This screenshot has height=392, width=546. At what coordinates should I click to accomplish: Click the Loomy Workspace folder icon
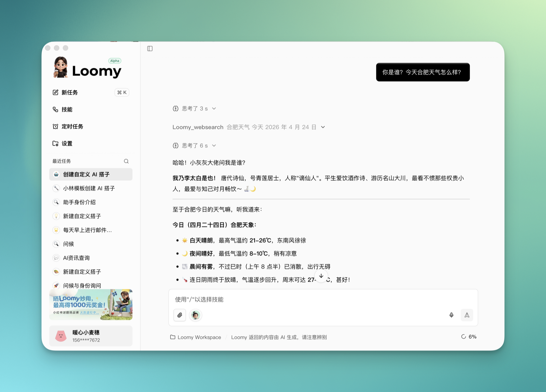(x=173, y=337)
